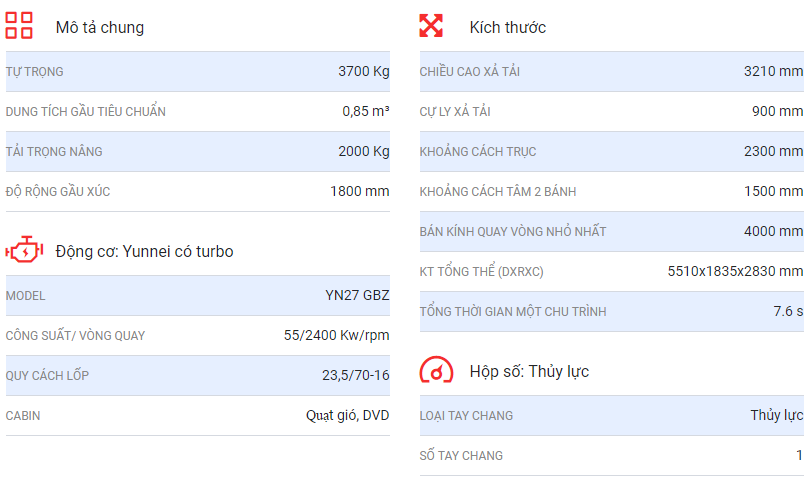Select the 55/2400 Kw/rpm power value
812x489 pixels.
(337, 335)
